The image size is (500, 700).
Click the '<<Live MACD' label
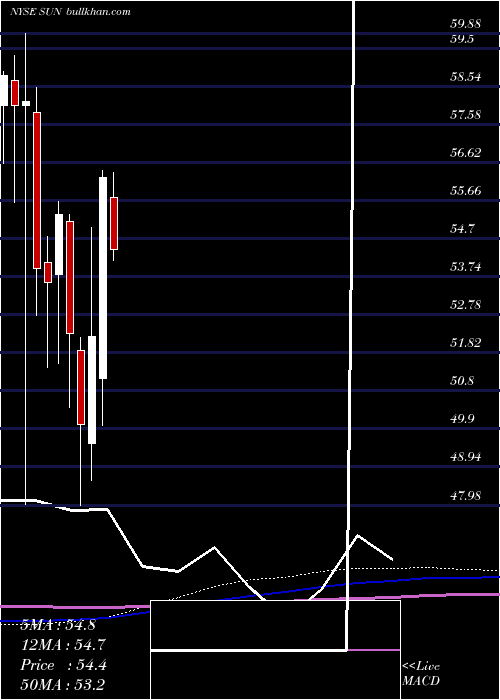point(421,674)
